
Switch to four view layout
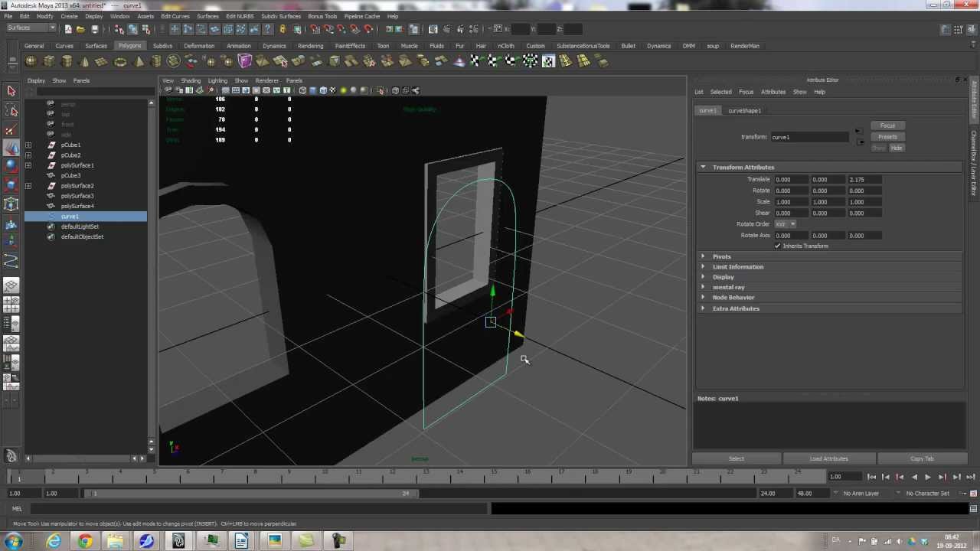pyautogui.click(x=11, y=305)
